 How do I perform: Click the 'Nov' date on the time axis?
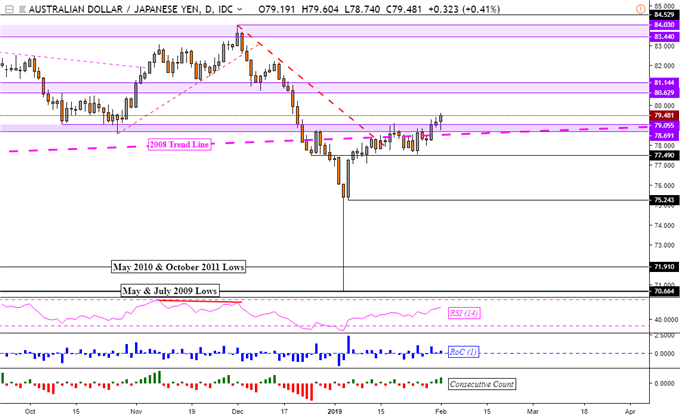pyautogui.click(x=136, y=411)
